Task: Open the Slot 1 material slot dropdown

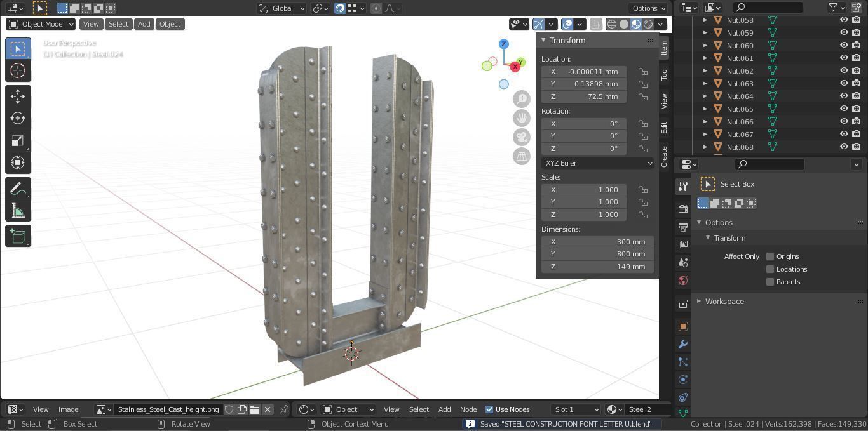Action: pyautogui.click(x=576, y=409)
